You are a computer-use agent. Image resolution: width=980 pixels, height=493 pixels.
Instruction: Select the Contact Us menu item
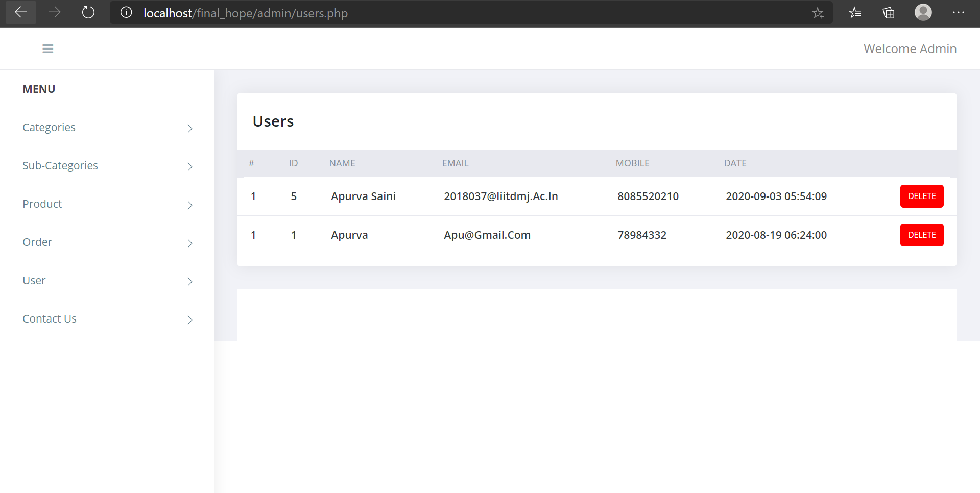point(49,318)
